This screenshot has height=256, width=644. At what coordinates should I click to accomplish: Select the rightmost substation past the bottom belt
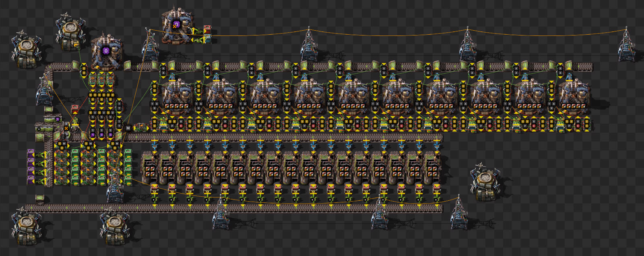coord(459,214)
